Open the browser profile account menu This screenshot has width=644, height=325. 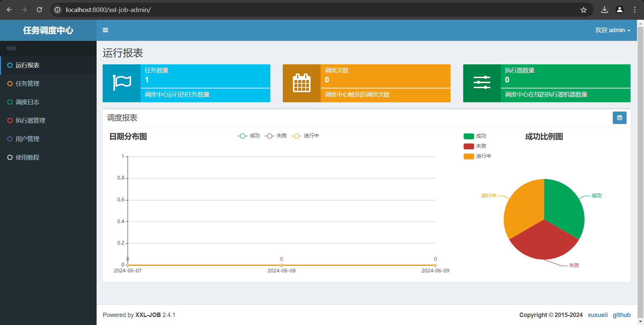620,10
